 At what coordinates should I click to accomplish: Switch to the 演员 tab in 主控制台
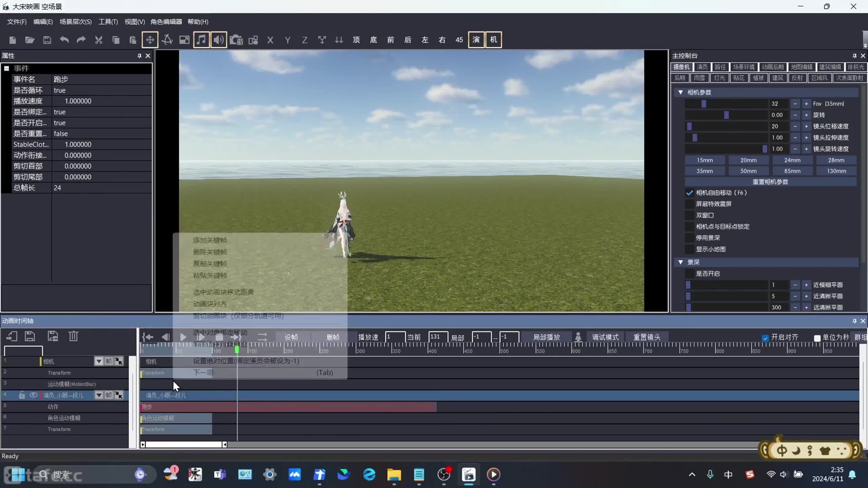(x=702, y=67)
